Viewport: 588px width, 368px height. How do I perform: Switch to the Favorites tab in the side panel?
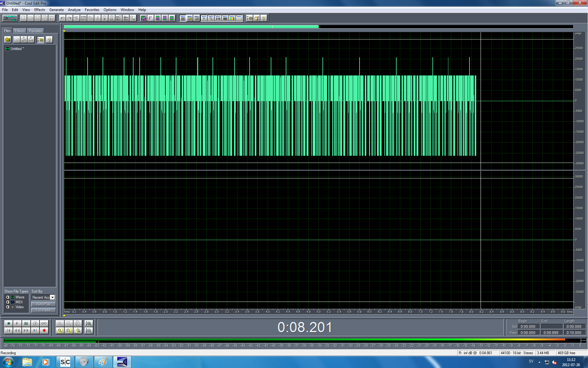pos(36,31)
